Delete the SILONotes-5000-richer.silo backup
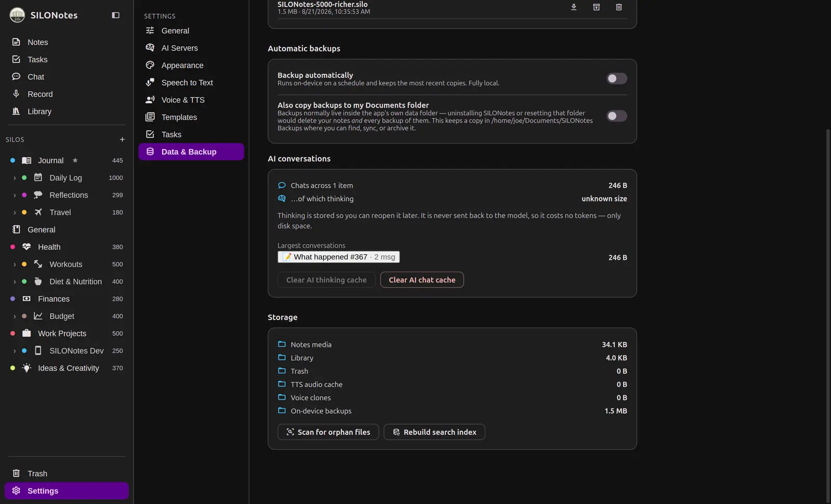Image resolution: width=831 pixels, height=504 pixels. [619, 7]
